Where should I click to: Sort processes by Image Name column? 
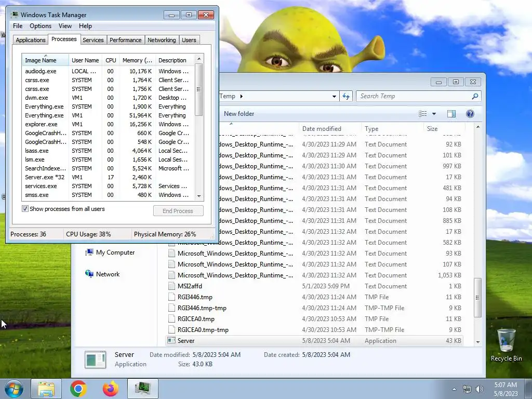click(x=46, y=60)
